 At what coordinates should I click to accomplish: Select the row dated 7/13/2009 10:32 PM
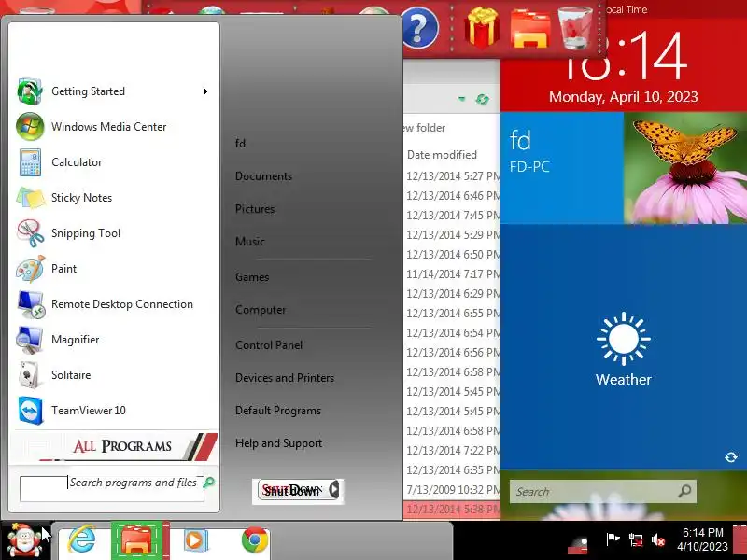coord(452,489)
